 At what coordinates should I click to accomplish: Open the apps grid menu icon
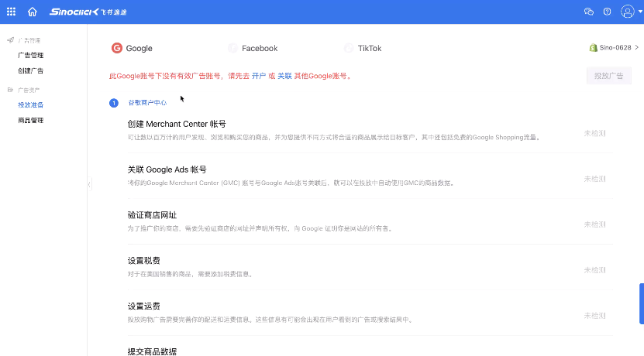11,12
